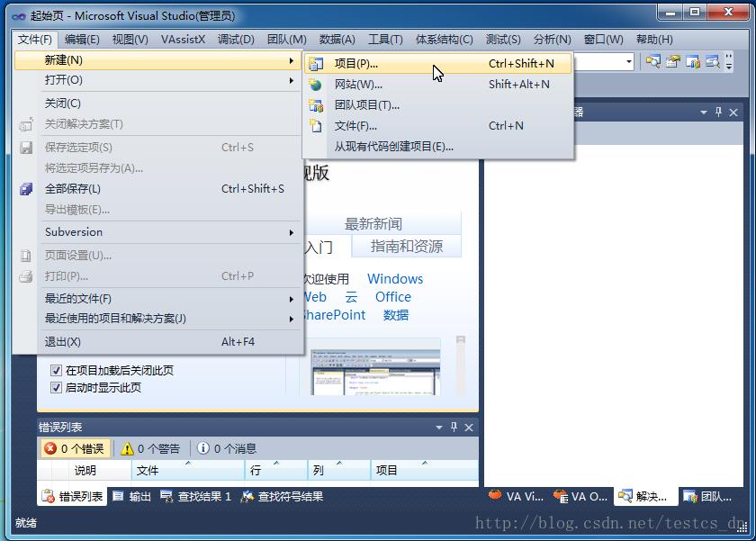Image resolution: width=756 pixels, height=541 pixels.
Task: Click the 团队项目(T) icon in the submenu
Action: (316, 105)
